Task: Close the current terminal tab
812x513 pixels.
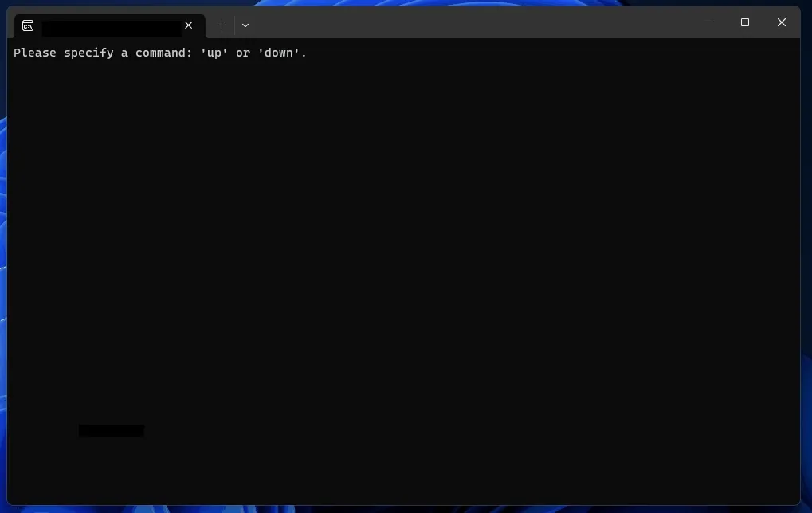Action: [x=189, y=25]
